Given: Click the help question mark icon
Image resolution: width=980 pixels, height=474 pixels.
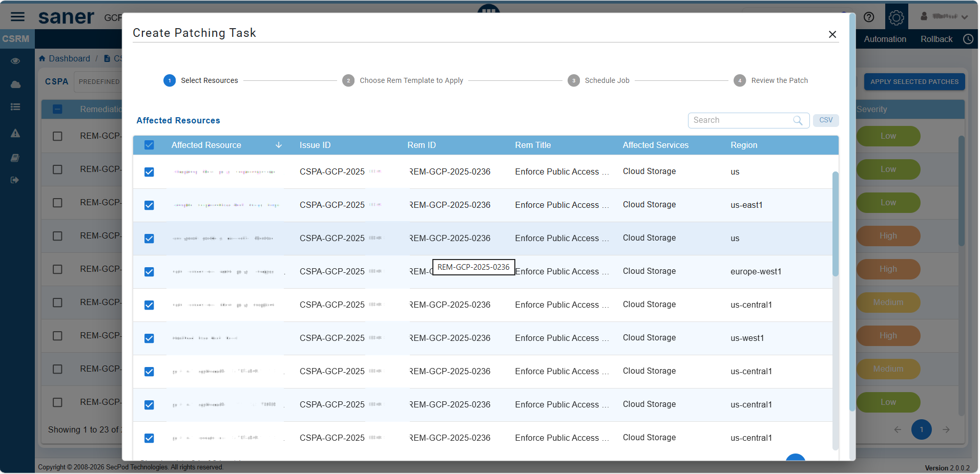Looking at the screenshot, I should click(869, 17).
